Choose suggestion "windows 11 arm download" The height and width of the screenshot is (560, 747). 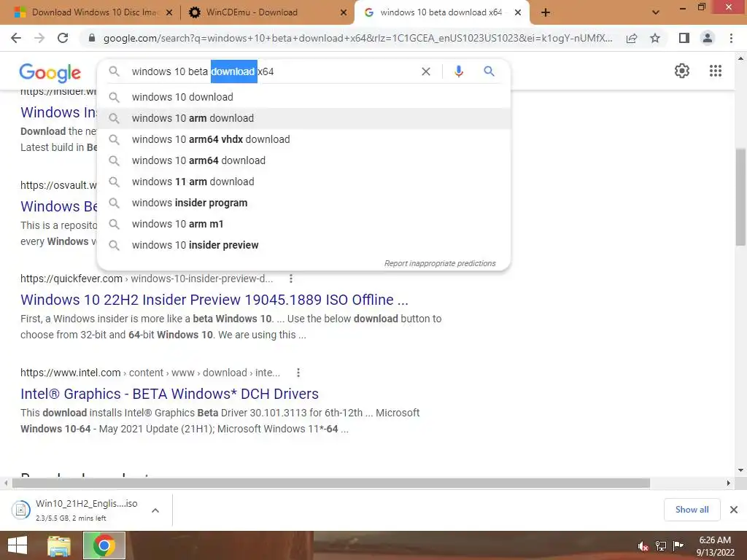(303, 182)
